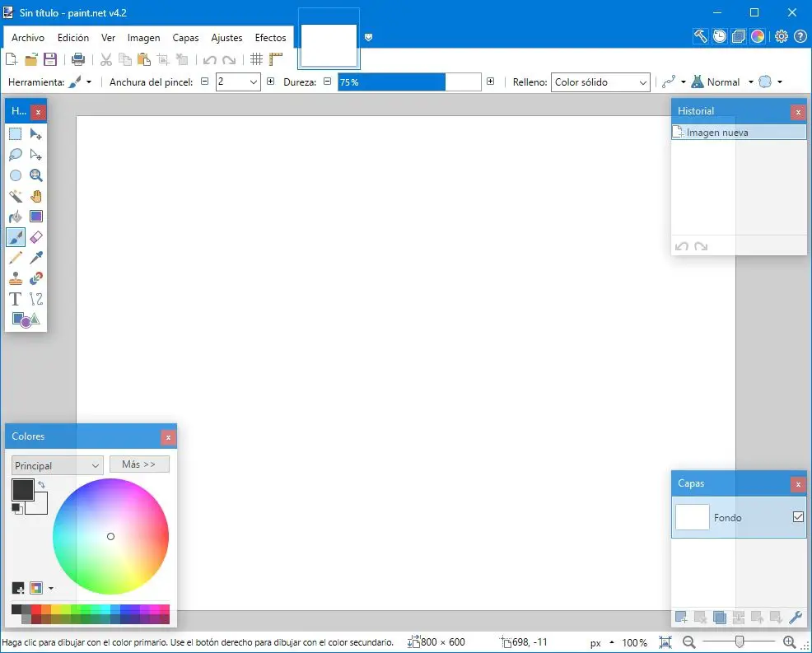
Task: Uncheck the Fondo layer visibility checkbox
Action: click(798, 517)
